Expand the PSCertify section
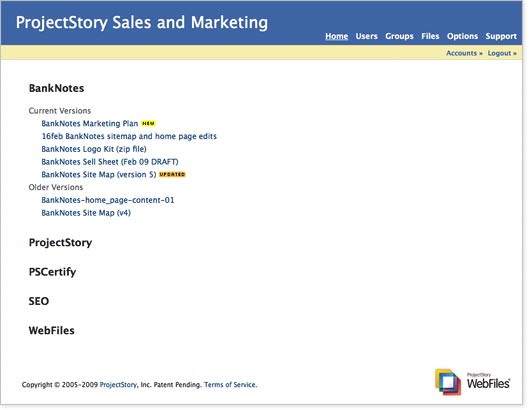The image size is (529, 410). pos(52,272)
